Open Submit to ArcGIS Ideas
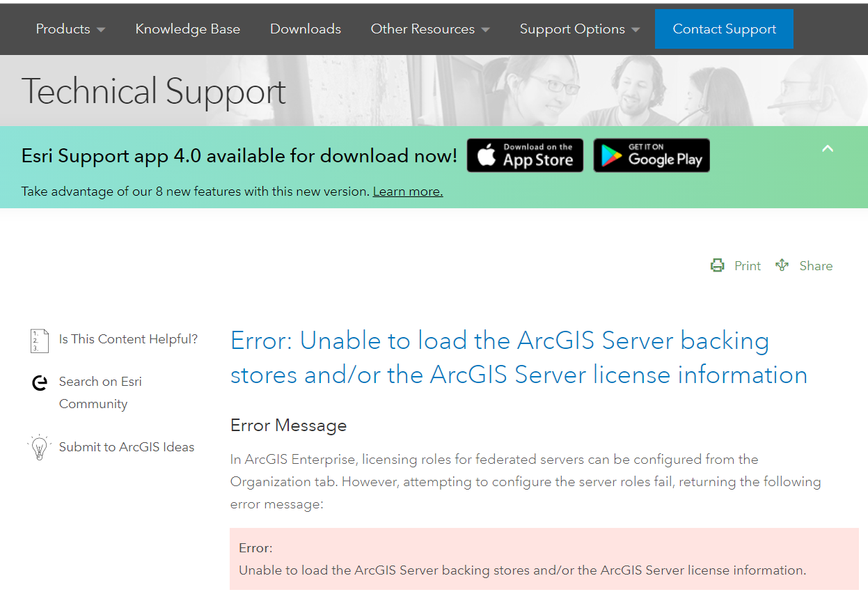 (127, 447)
